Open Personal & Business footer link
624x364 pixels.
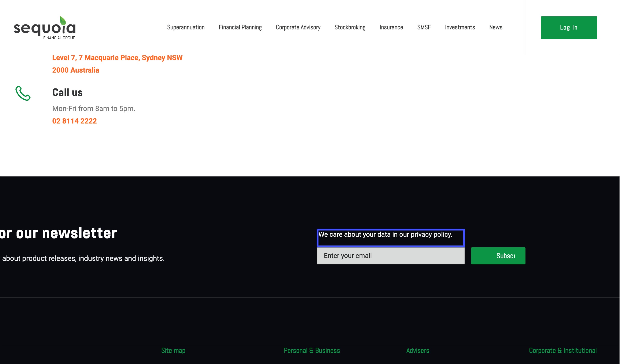pos(312,350)
